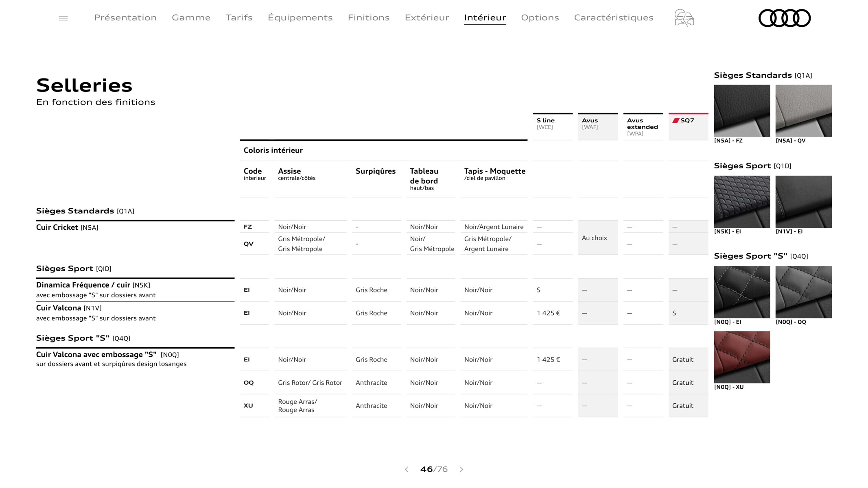The height and width of the screenshot is (488, 868).
Task: Open the hamburger menu icon
Action: (x=63, y=18)
